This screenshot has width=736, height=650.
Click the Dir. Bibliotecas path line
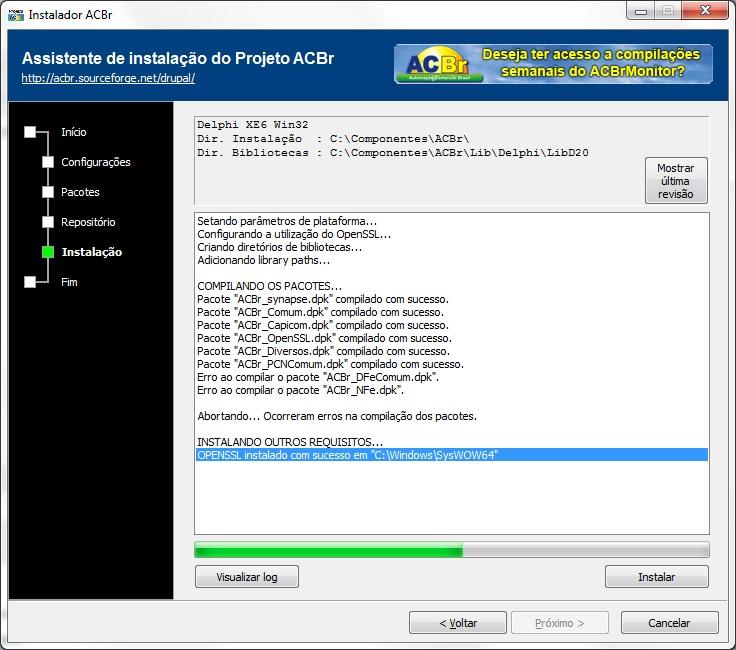pos(393,153)
